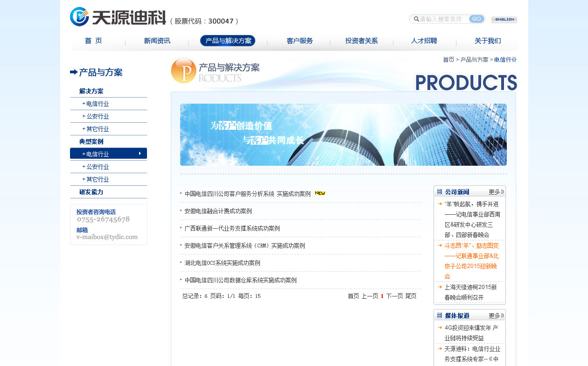This screenshot has width=588, height=366.
Task: Open 中国电信四川公司数据仓库系统 case
Action: pyautogui.click(x=240, y=280)
